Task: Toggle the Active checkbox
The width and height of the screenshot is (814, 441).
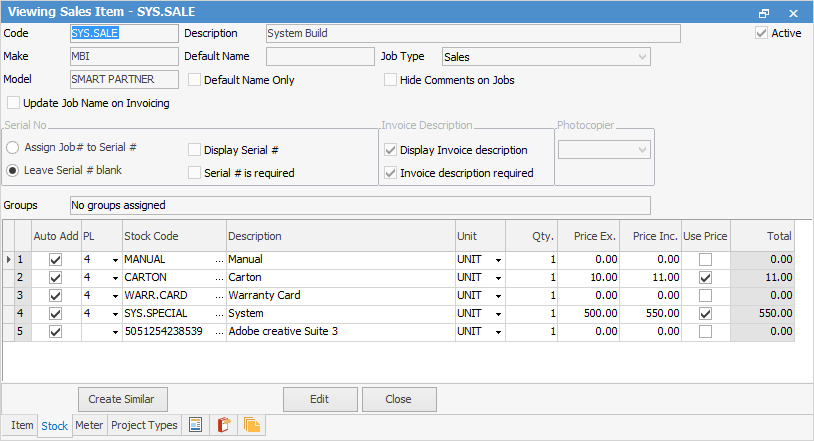Action: coord(762,33)
